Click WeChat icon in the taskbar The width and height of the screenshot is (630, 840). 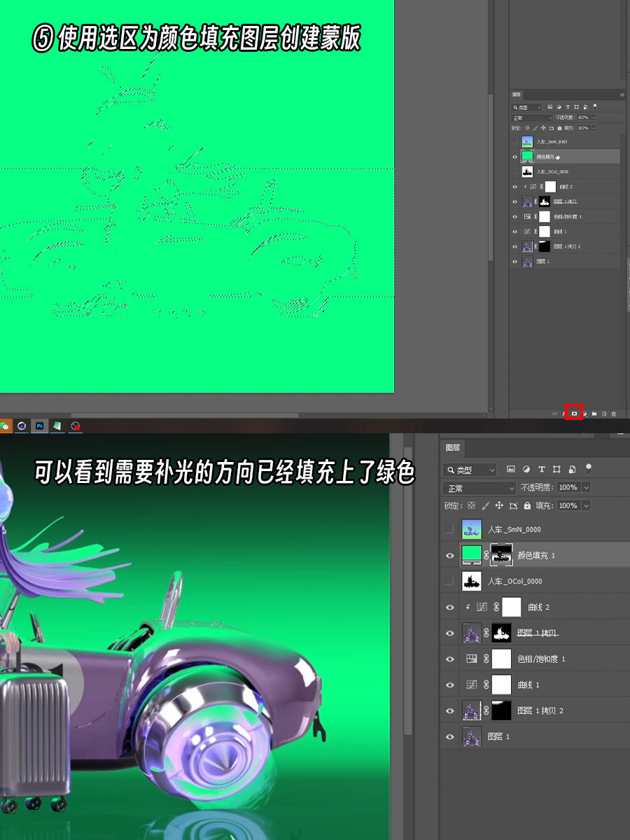tap(4, 426)
